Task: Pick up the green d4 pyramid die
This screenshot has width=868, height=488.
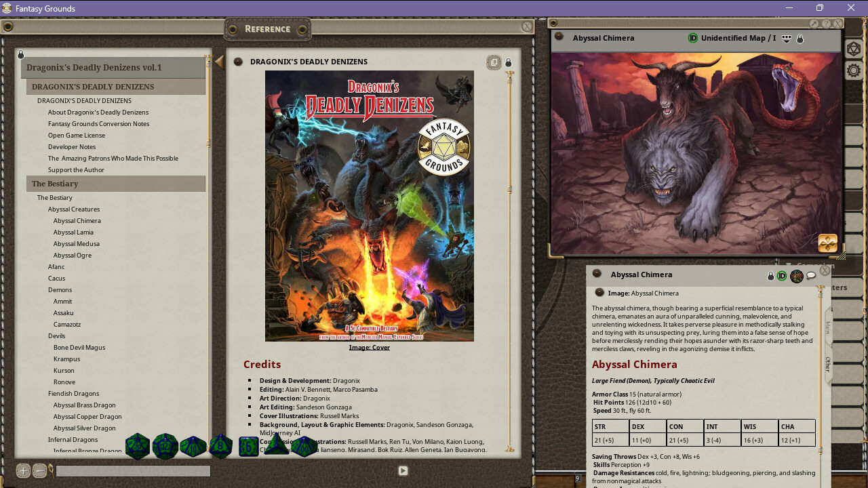Action: point(276,445)
